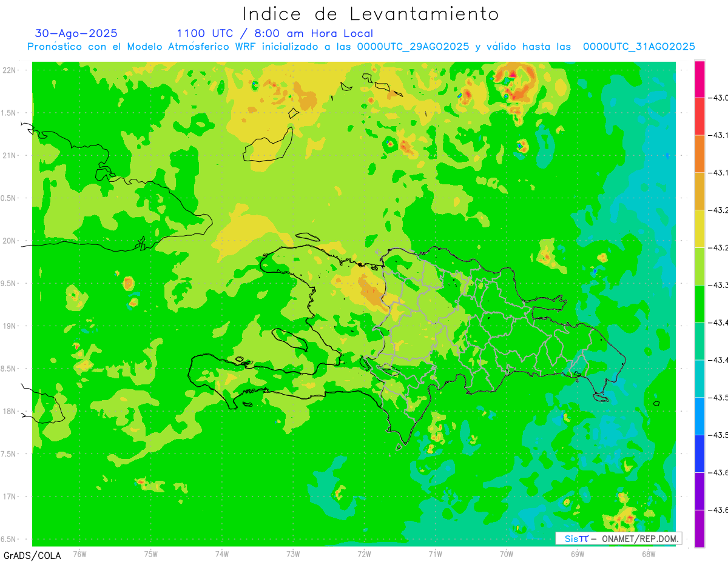
Task: Click the '70W' longitude axis label
Action: [507, 554]
